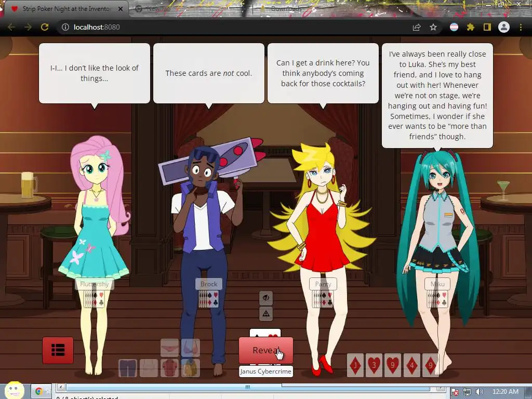Viewport: 532px width, 399px height.
Task: Click Brock's hidden card hand
Action: tap(209, 299)
